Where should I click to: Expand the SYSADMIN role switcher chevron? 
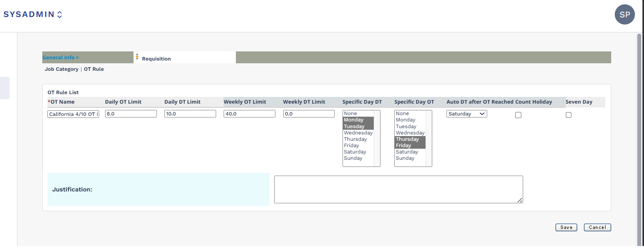click(60, 15)
